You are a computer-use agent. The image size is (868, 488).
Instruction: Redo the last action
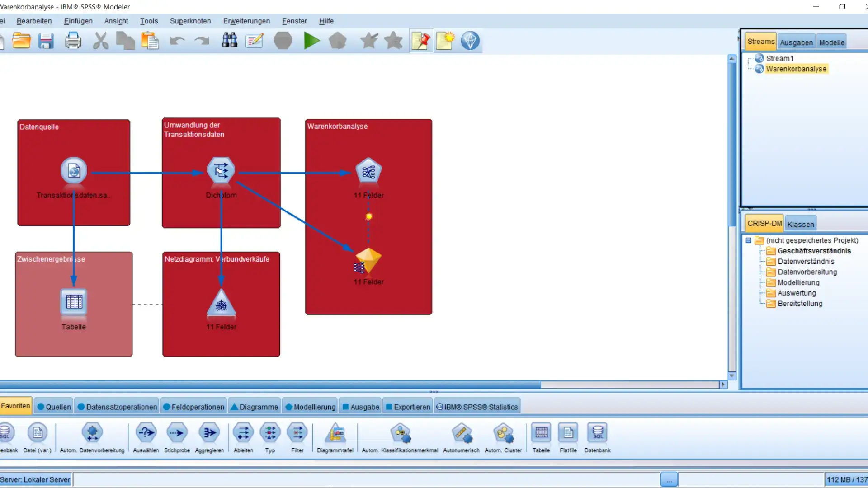click(x=202, y=41)
